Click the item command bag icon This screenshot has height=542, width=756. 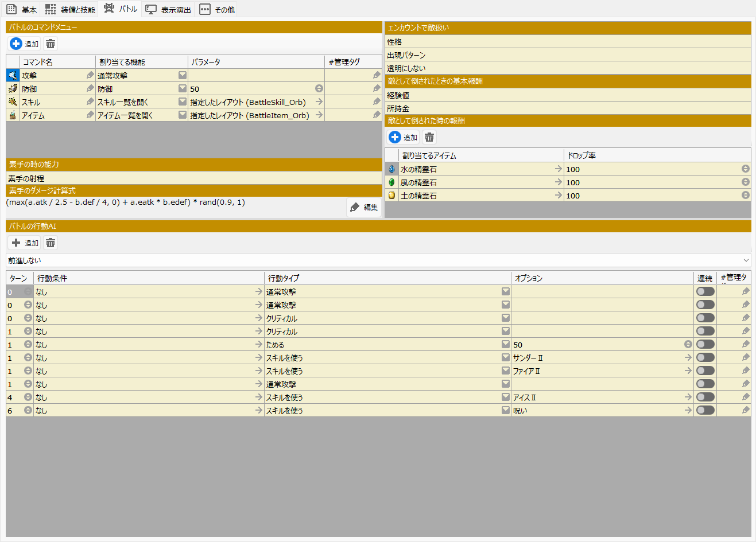13,115
